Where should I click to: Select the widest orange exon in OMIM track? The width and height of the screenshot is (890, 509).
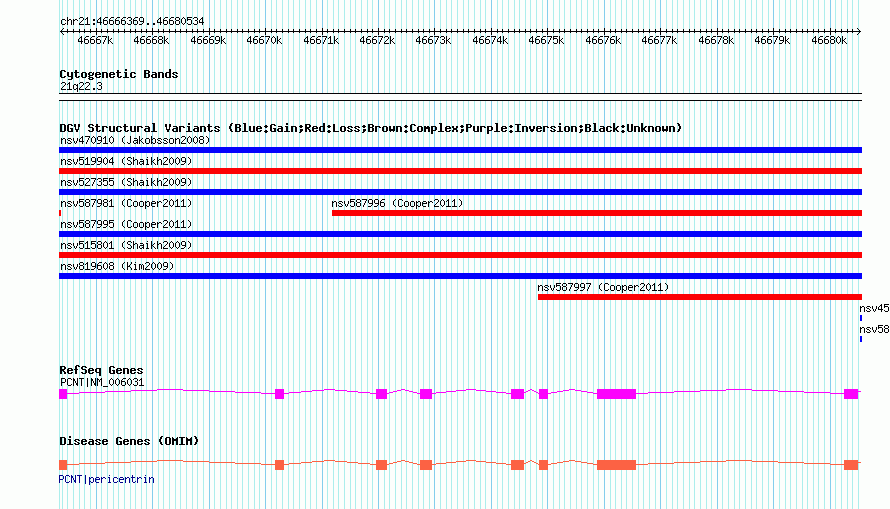616,465
